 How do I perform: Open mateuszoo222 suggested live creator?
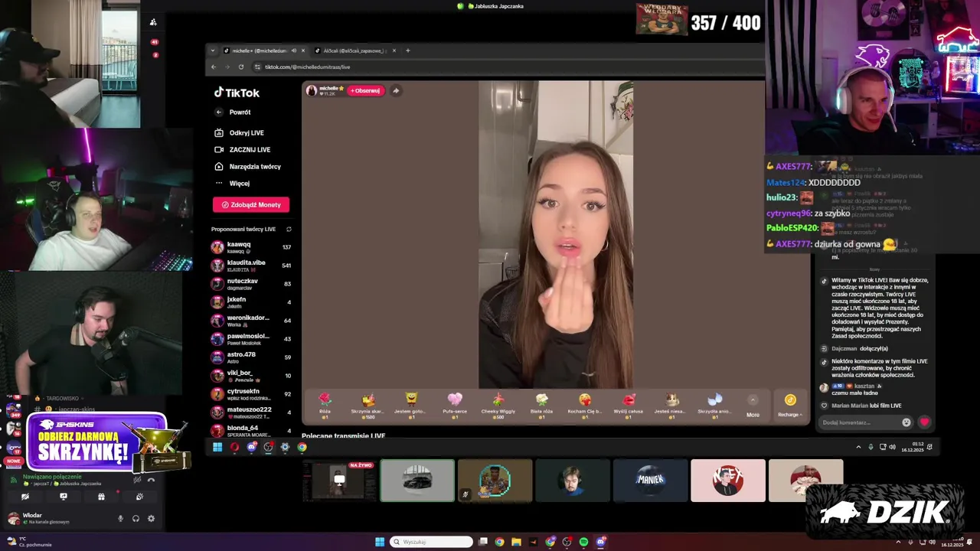tap(251, 412)
